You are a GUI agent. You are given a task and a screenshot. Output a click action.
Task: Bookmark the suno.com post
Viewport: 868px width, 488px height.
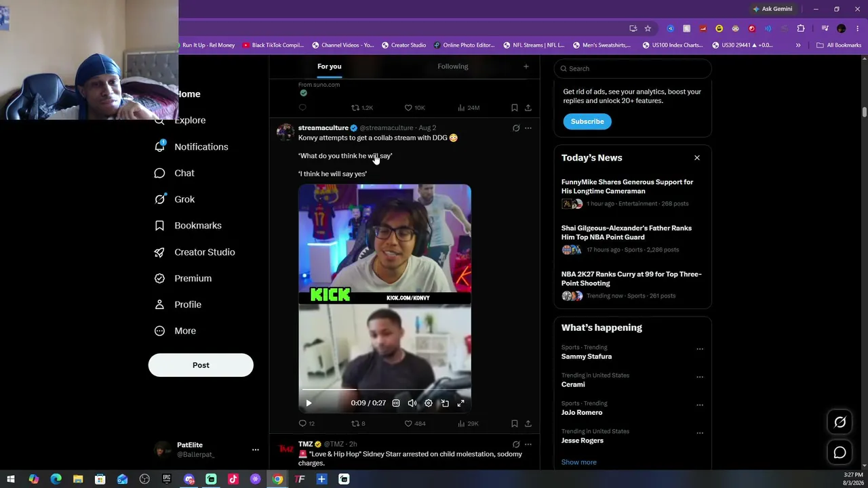[515, 108]
